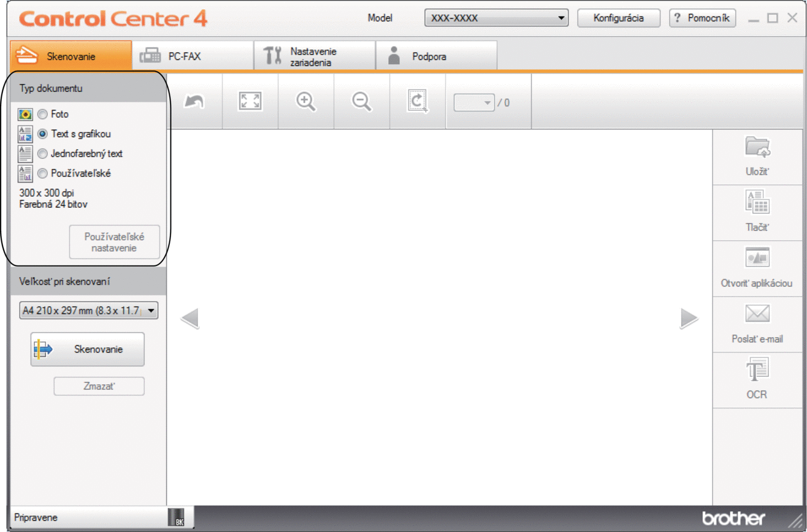Click the Text s grafikou icon
807x532 pixels.
point(26,134)
